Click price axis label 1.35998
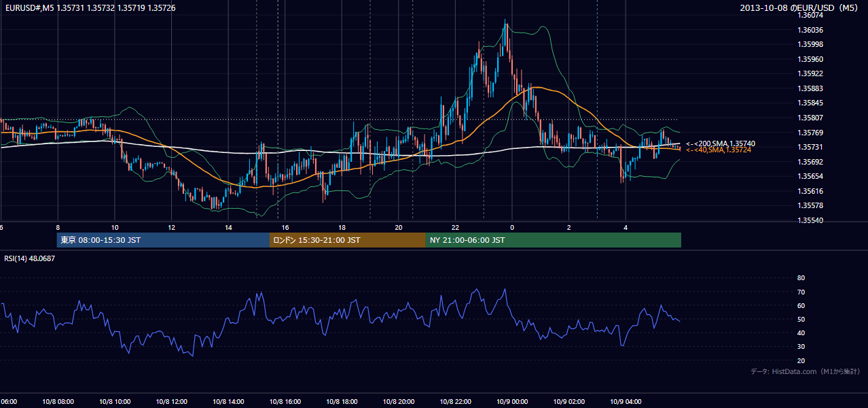 tap(812, 44)
